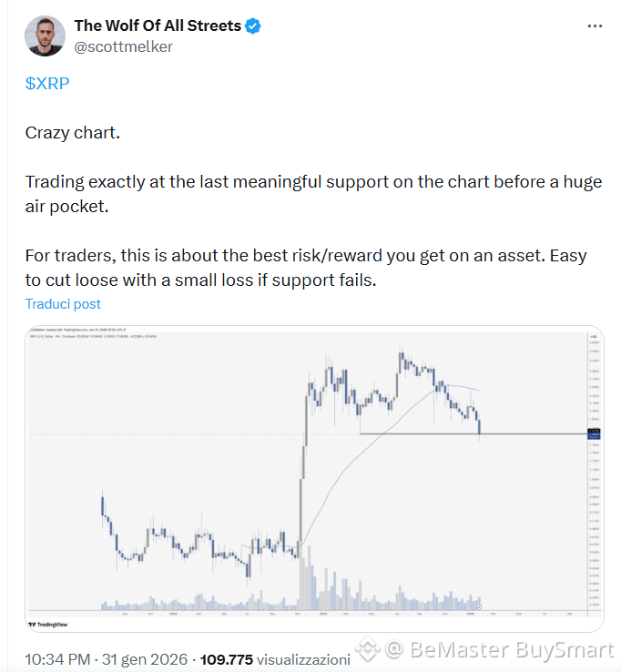Image resolution: width=621 pixels, height=672 pixels.
Task: Click the Binance logo watermark icon
Action: pyautogui.click(x=367, y=650)
